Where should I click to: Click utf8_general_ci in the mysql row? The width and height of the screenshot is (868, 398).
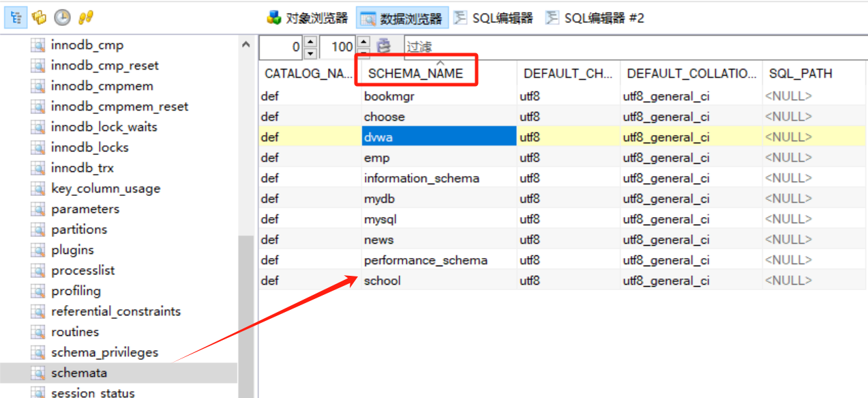tap(691, 219)
